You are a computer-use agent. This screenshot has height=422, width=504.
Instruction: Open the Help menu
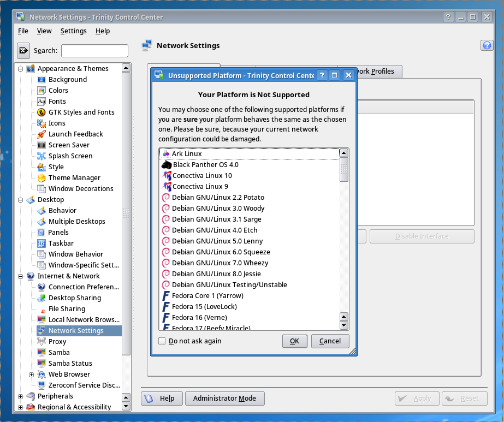103,31
